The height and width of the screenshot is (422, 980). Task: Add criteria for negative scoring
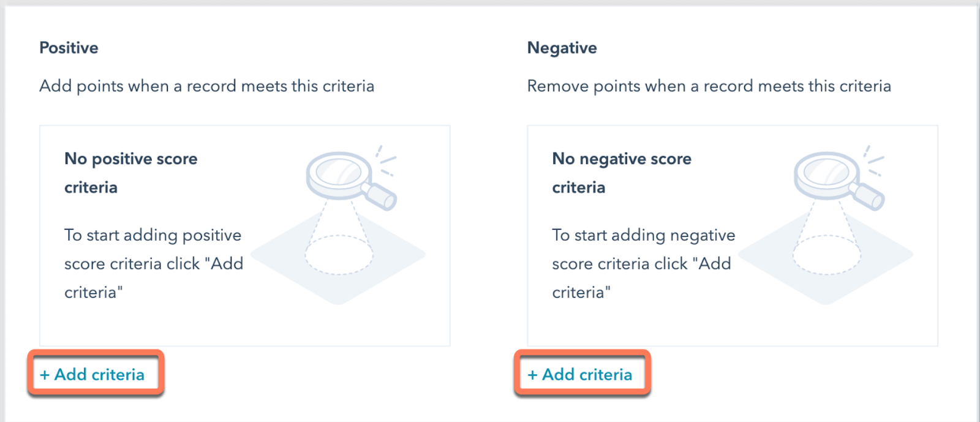pos(581,374)
